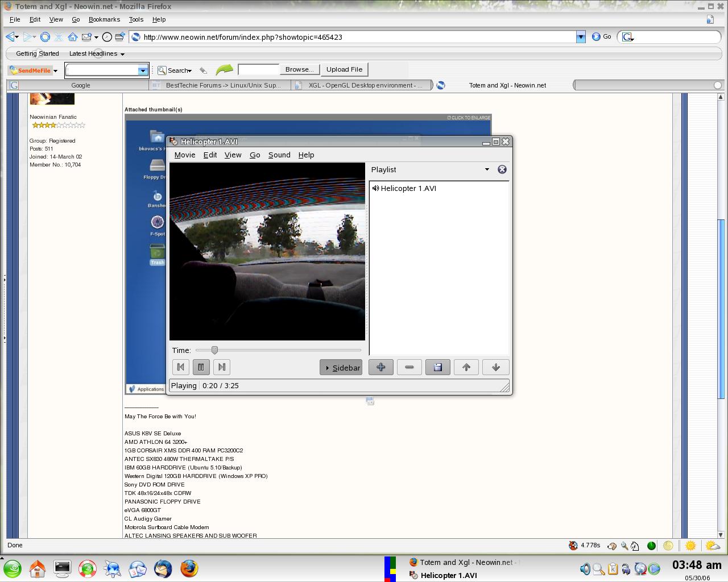Click the green arrow icon in SendMeFile toolbar
Screen dimensions: 728x582
pyautogui.click(x=225, y=70)
